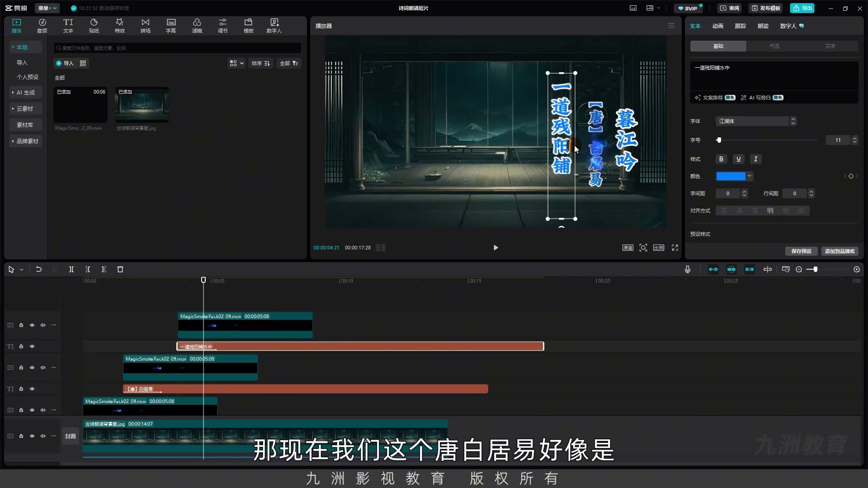Click the 发布模板 publish template button
The width and height of the screenshot is (868, 488).
[766, 8]
